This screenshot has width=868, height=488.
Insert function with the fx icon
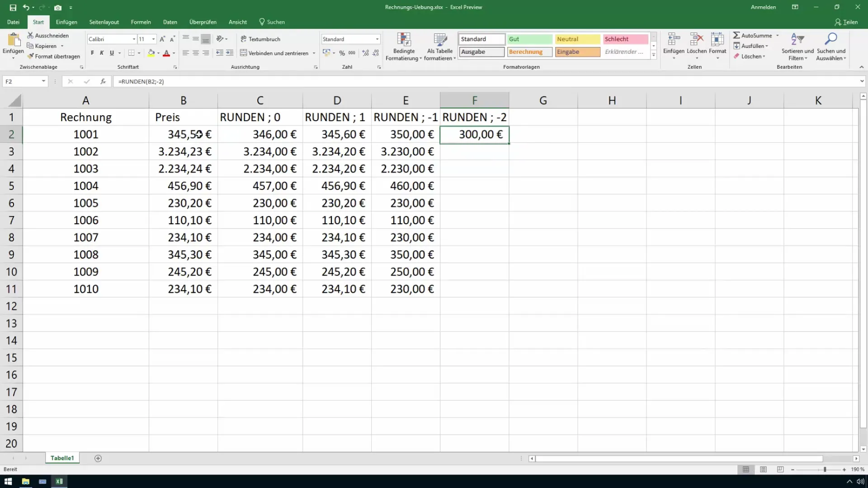click(103, 81)
